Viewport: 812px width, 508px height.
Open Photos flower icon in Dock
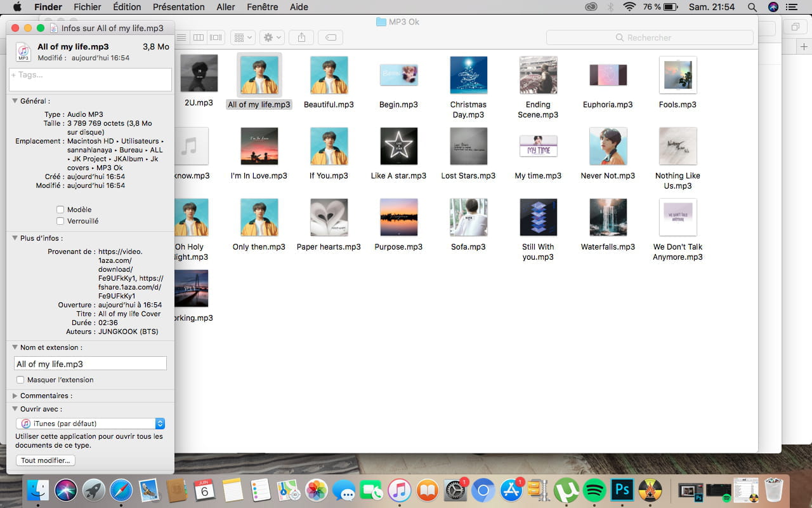click(x=316, y=490)
